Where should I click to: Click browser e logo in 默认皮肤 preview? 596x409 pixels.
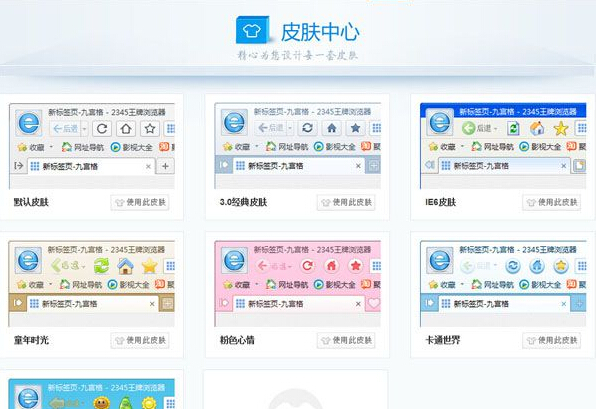(x=29, y=123)
